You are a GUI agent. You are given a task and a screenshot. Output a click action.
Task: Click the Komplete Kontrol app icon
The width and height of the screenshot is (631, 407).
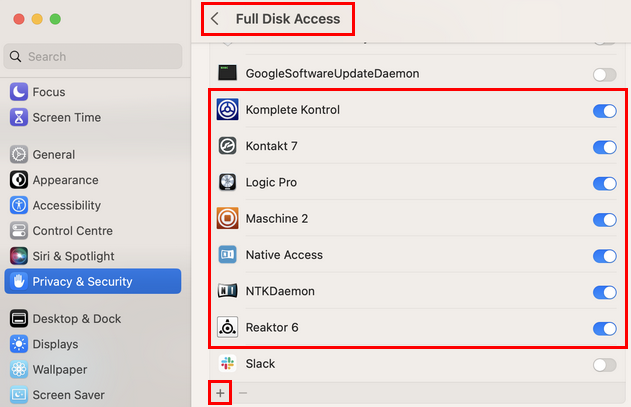[x=227, y=110]
